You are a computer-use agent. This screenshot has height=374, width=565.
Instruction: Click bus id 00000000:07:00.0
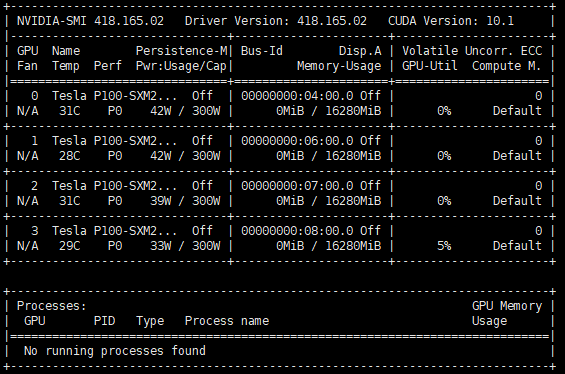[297, 186]
